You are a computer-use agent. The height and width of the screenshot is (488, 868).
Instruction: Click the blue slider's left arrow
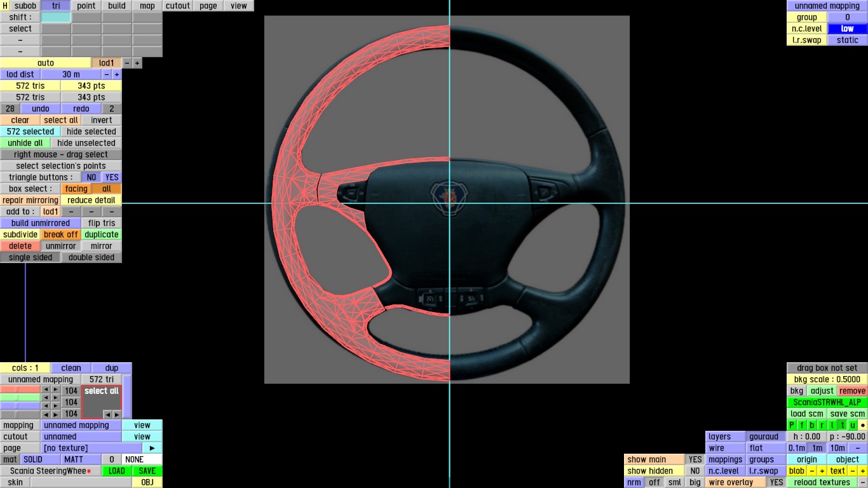45,406
